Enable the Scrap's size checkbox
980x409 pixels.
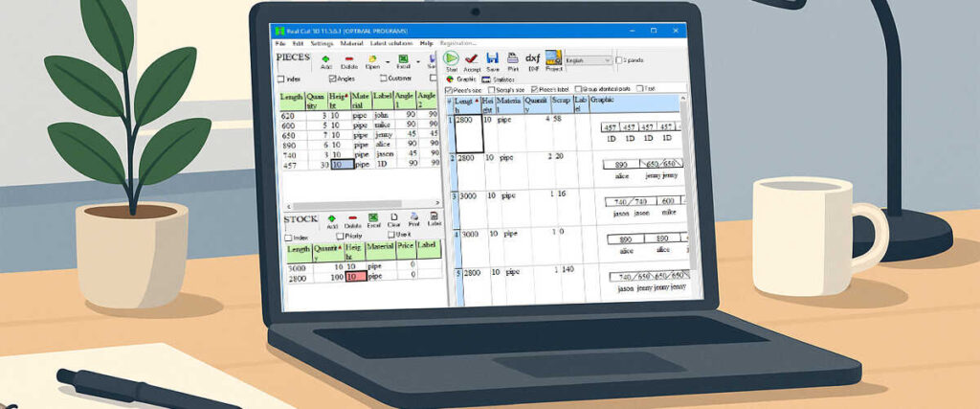coord(491,90)
